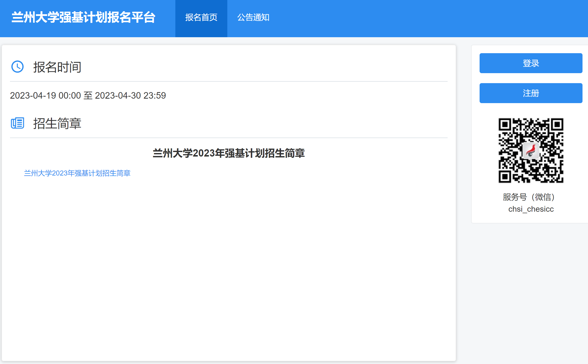This screenshot has width=588, height=364.
Task: Click the 招生简章 section heading
Action: tap(57, 123)
